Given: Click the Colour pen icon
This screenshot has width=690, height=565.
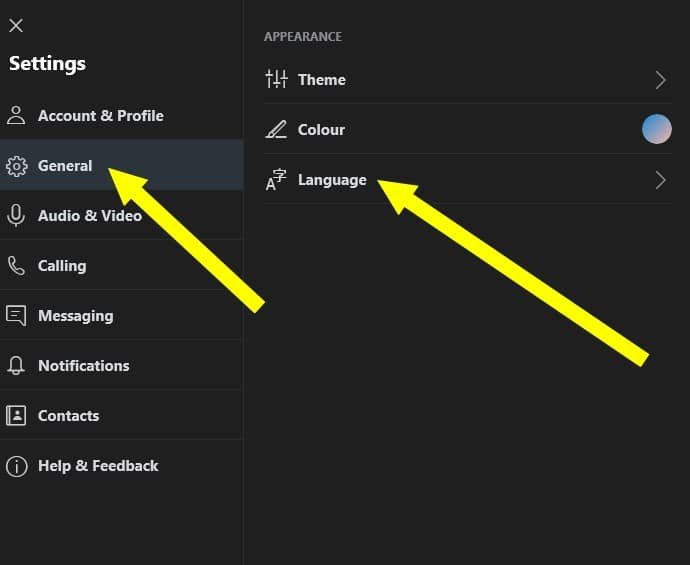Looking at the screenshot, I should point(276,129).
